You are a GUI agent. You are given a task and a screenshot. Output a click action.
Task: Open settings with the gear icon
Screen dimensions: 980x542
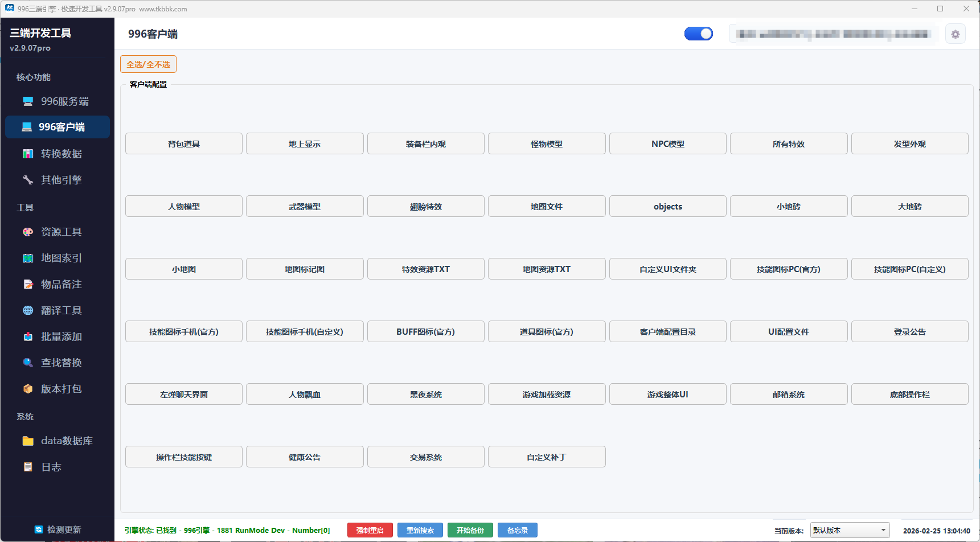tap(955, 34)
